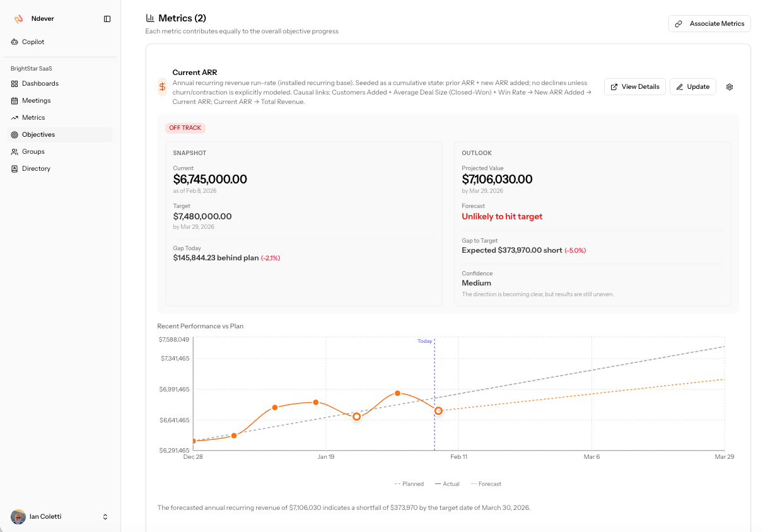Click the Ndever logo icon

pos(19,19)
